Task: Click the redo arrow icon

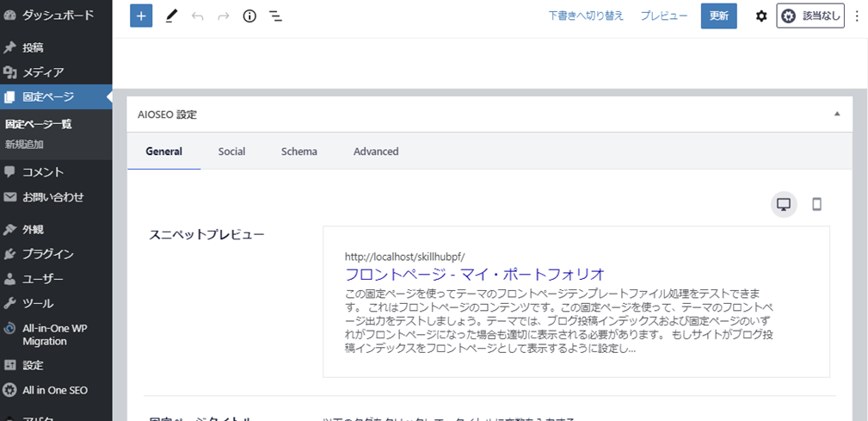Action: pyautogui.click(x=224, y=16)
